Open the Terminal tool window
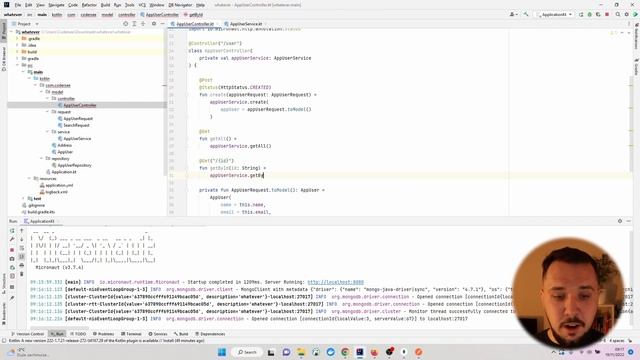640x360 pixels. point(131,334)
